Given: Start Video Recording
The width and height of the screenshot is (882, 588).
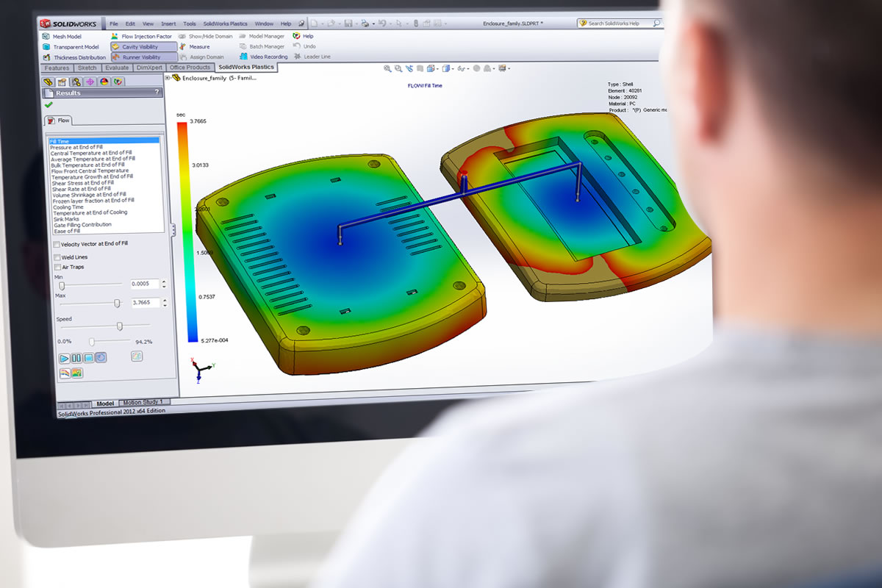Looking at the screenshot, I should [x=263, y=57].
